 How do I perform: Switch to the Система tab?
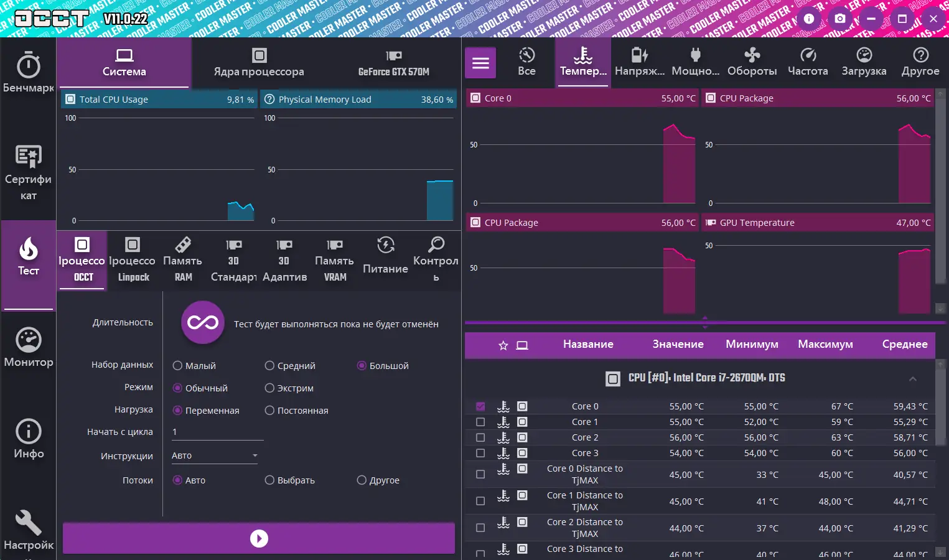pos(124,63)
